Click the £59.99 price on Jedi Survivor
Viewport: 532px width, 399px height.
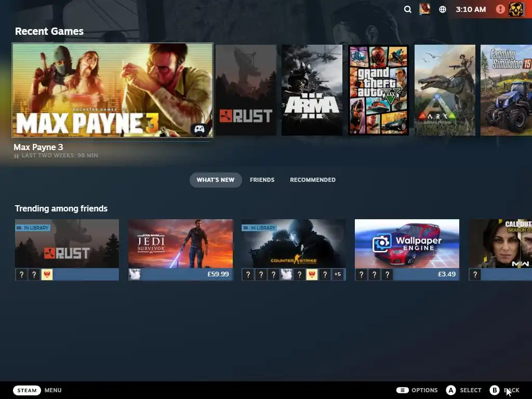click(x=218, y=274)
